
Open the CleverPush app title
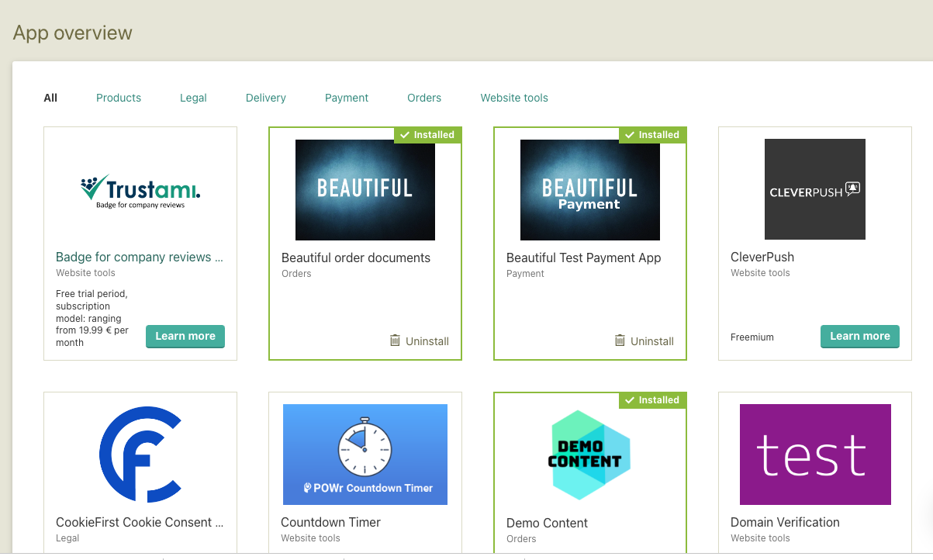tap(762, 257)
